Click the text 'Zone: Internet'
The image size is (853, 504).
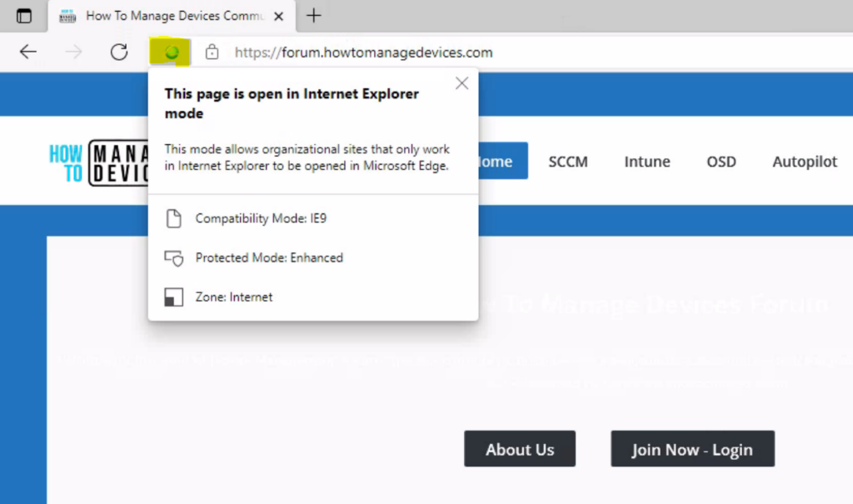tap(234, 297)
